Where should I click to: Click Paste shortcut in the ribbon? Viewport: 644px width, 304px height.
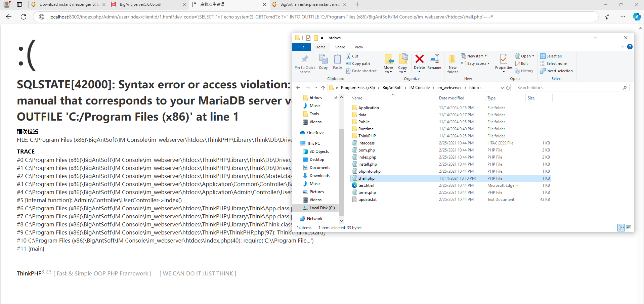(361, 71)
